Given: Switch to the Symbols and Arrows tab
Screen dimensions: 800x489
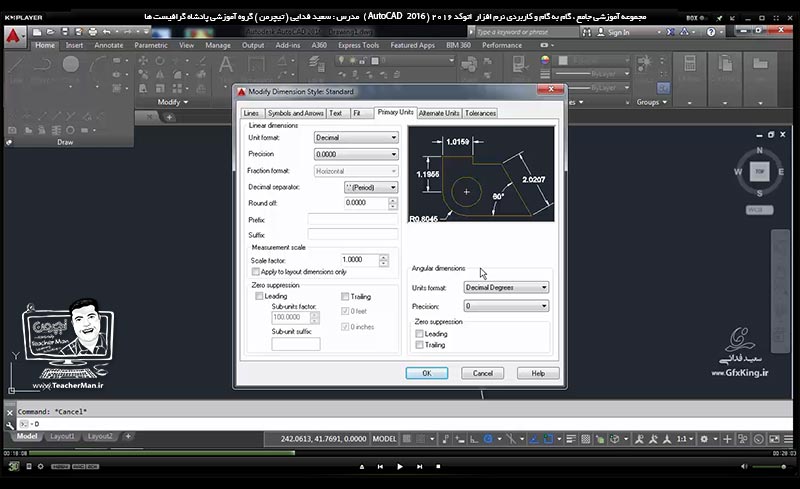Looking at the screenshot, I should point(295,113).
